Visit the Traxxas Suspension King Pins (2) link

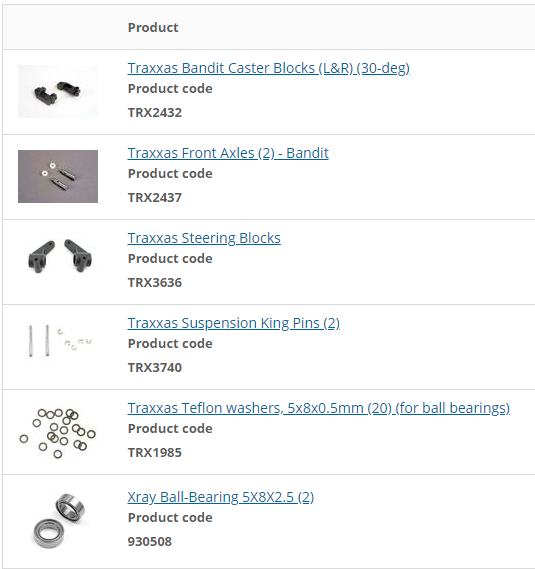pos(233,323)
